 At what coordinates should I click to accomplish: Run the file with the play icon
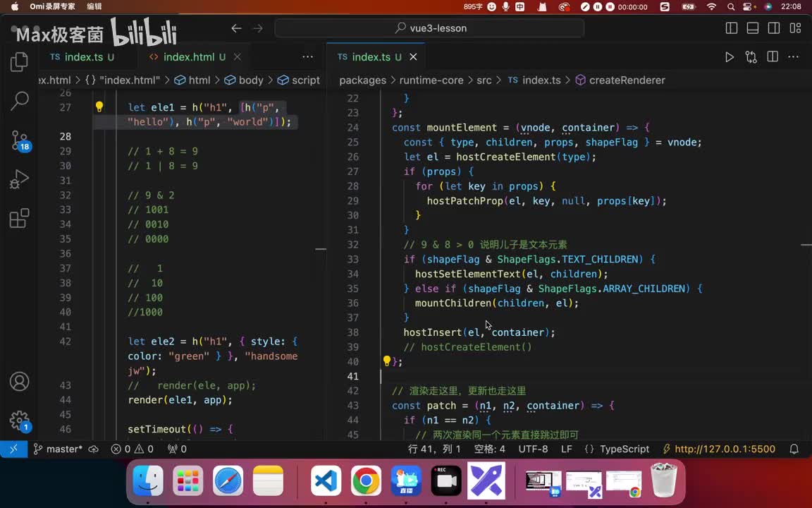(729, 57)
